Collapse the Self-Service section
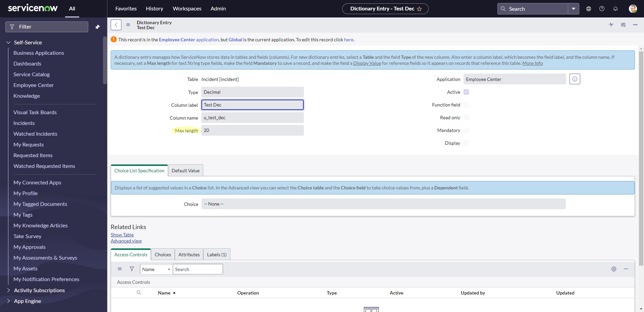The width and height of the screenshot is (644, 312). pyautogui.click(x=8, y=43)
